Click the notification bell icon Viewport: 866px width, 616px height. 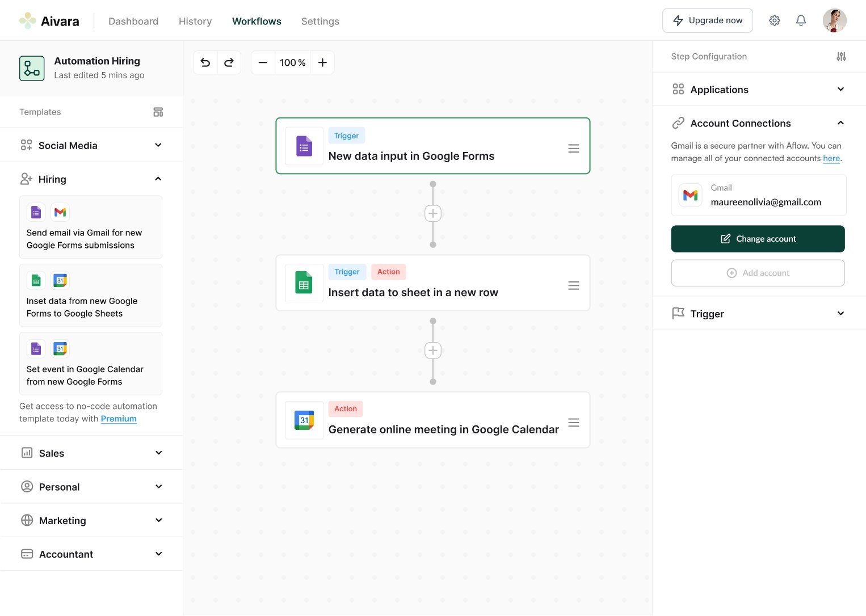click(x=801, y=20)
